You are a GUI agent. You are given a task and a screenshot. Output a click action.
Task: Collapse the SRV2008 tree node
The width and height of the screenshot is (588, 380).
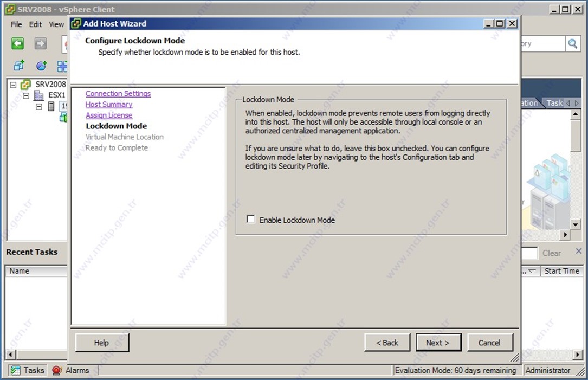click(x=13, y=85)
